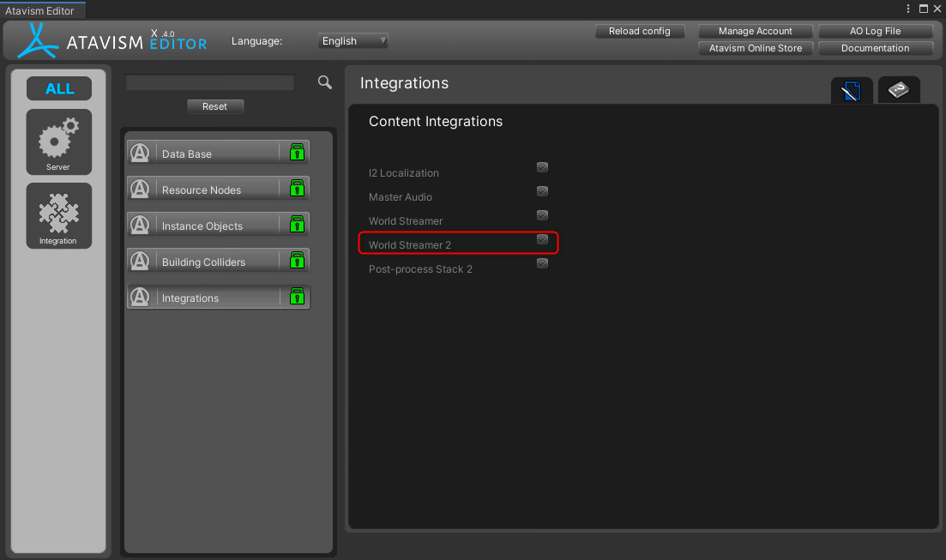The image size is (946, 560).
Task: Check the World Streamer 2 checkbox
Action: coord(542,239)
